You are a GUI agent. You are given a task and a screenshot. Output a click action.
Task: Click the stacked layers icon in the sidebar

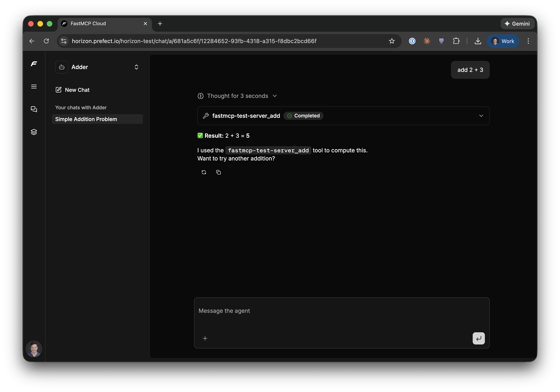pos(34,132)
